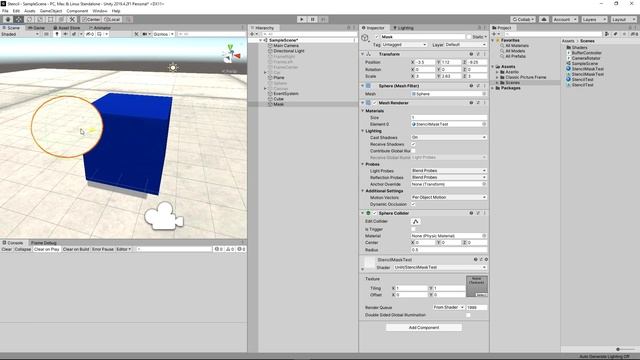Screen dimensions: 640x360
Task: Open mesh object picker for Sphere
Action: pos(484,94)
